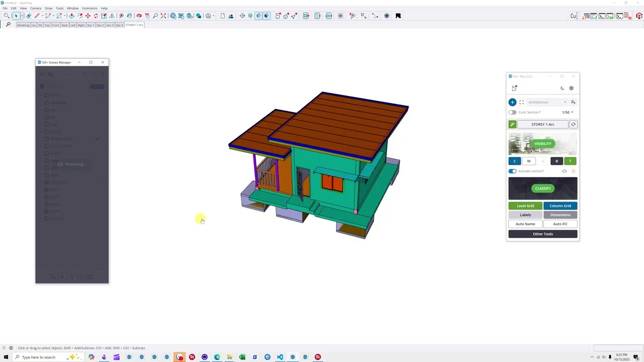Open the Architecture dropdown
The width and height of the screenshot is (644, 362).
547,102
